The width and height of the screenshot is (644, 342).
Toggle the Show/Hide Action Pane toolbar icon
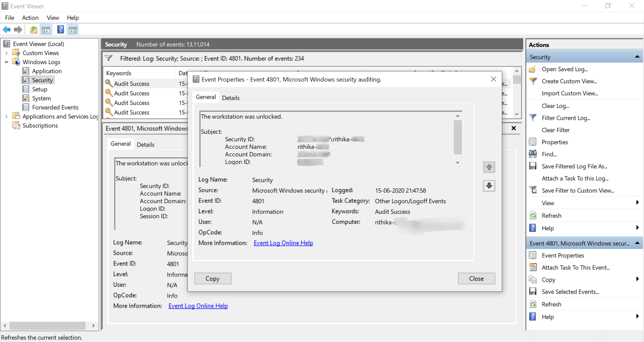pos(73,30)
